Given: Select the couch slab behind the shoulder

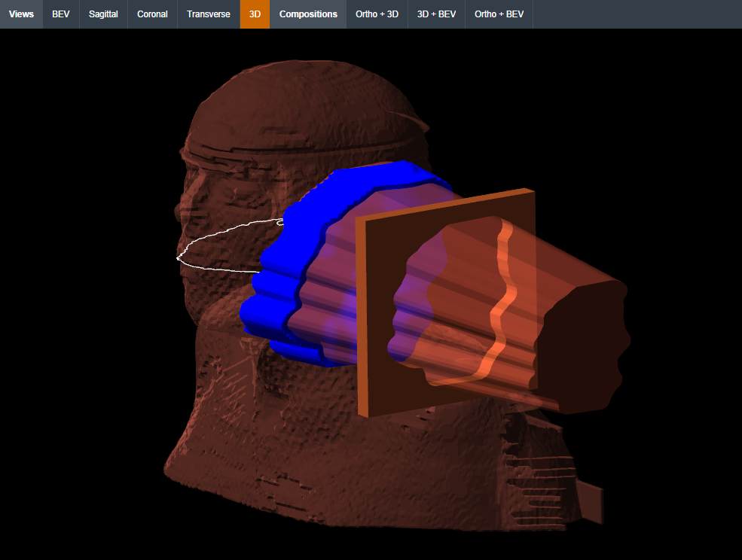Looking at the screenshot, I should (592, 503).
